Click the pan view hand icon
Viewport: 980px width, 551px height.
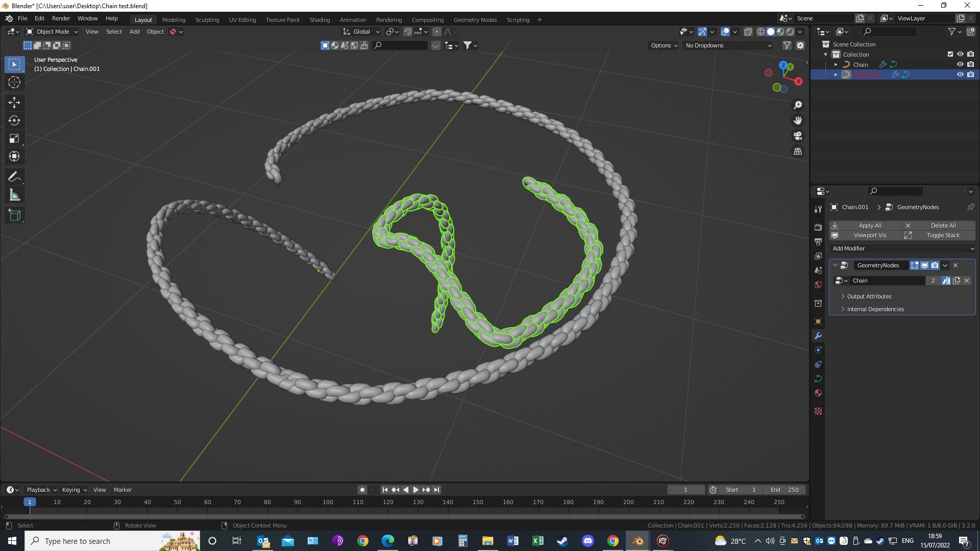point(798,120)
